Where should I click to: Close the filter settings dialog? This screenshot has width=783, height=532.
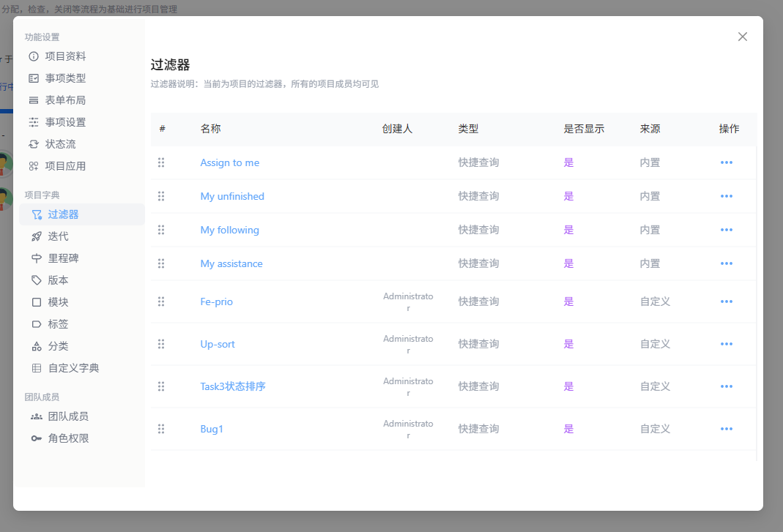click(x=742, y=37)
